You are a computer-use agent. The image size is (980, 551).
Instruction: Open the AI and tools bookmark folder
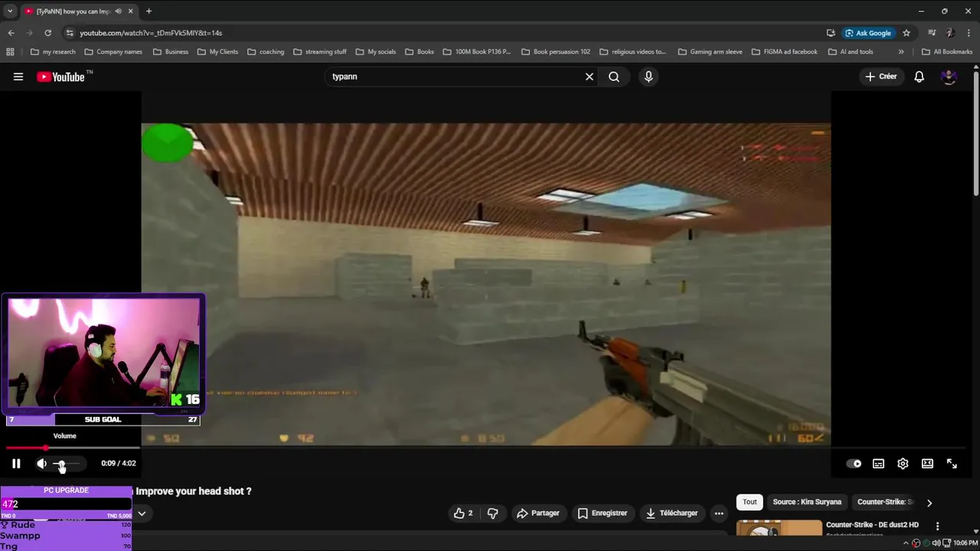point(851,52)
